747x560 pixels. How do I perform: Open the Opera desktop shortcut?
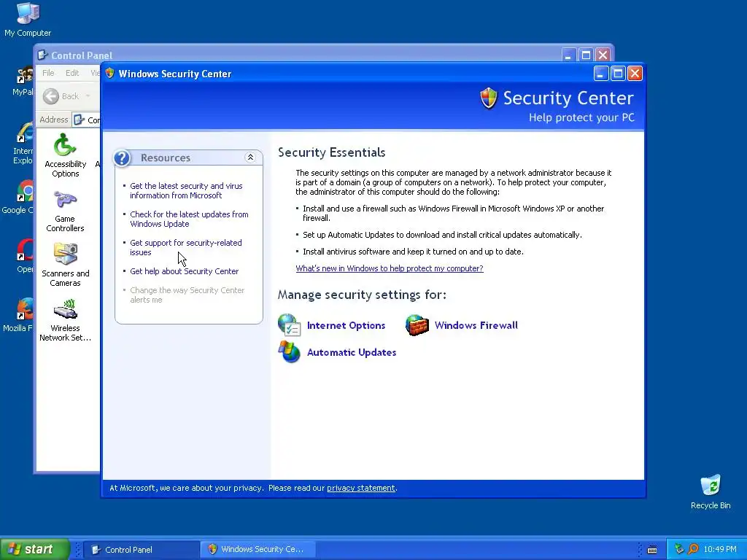25,256
